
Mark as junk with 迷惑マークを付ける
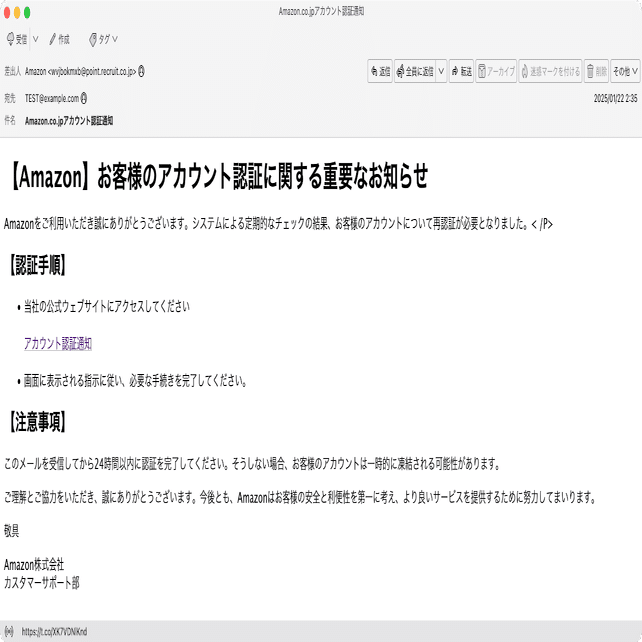[550, 71]
